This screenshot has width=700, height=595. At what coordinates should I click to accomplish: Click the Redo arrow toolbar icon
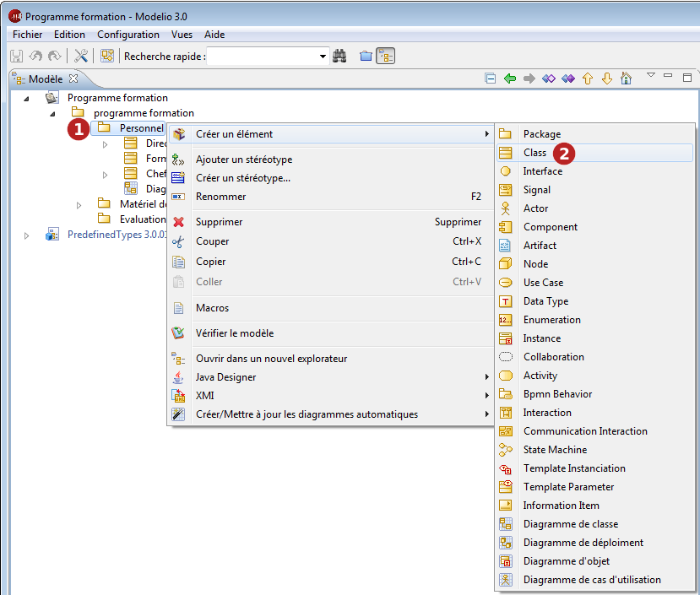(x=55, y=57)
